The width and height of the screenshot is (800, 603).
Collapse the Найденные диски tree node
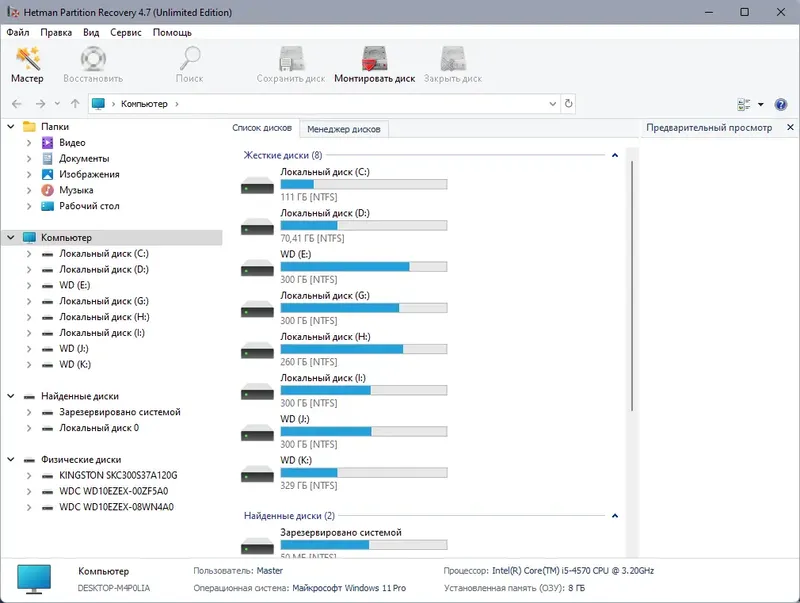(x=11, y=396)
